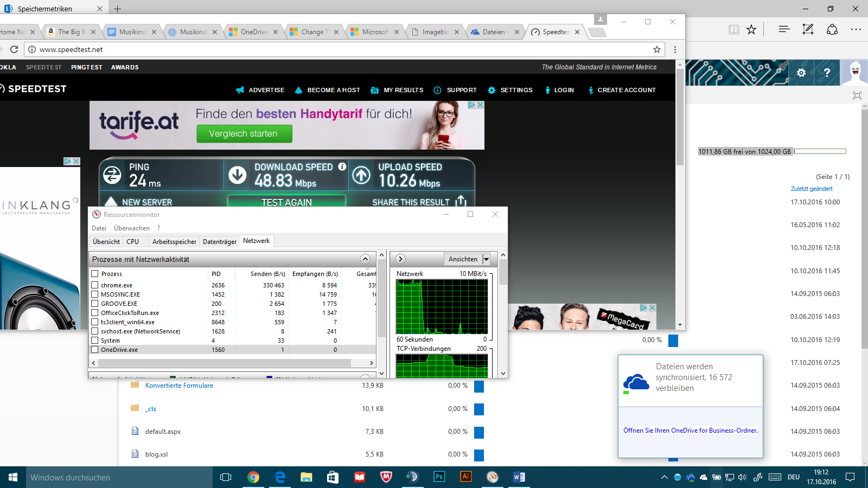Click the Chrome address bar
The image size is (868, 488).
click(344, 49)
